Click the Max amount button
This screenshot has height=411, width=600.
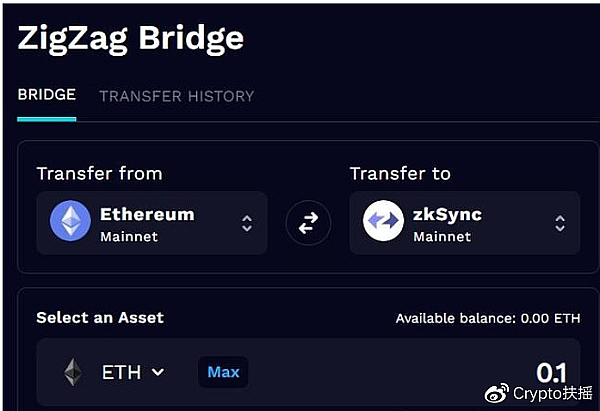223,372
